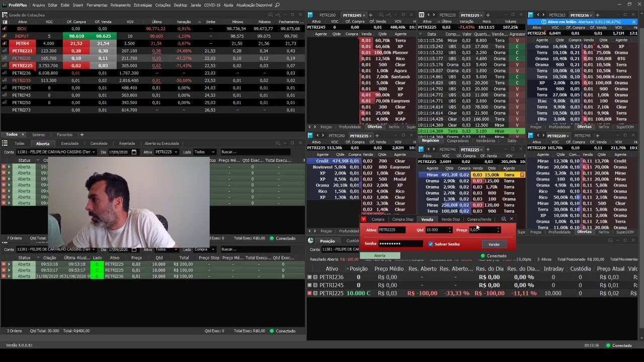Screen dimensions: 644x362
Task: Expand the first Aberta order row arrow
Action: pos(9,166)
